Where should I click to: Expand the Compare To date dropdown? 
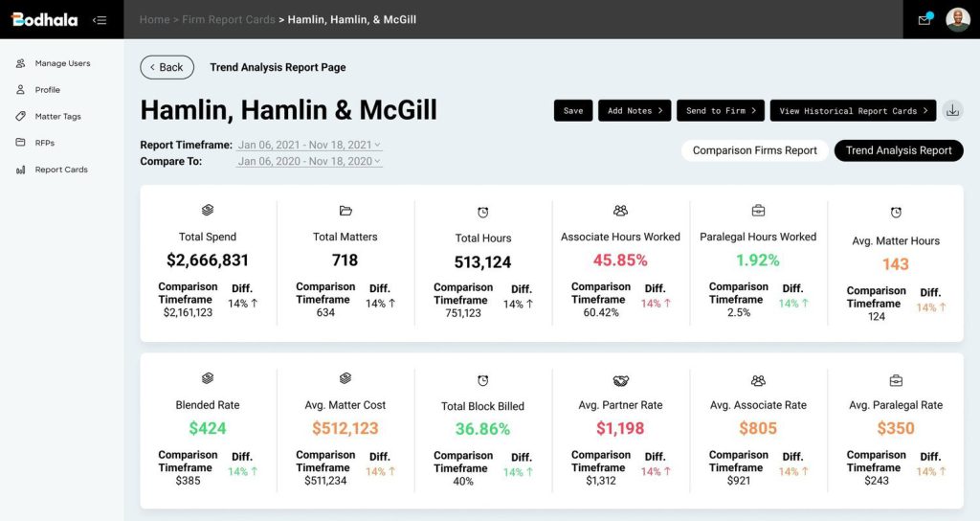click(x=309, y=161)
